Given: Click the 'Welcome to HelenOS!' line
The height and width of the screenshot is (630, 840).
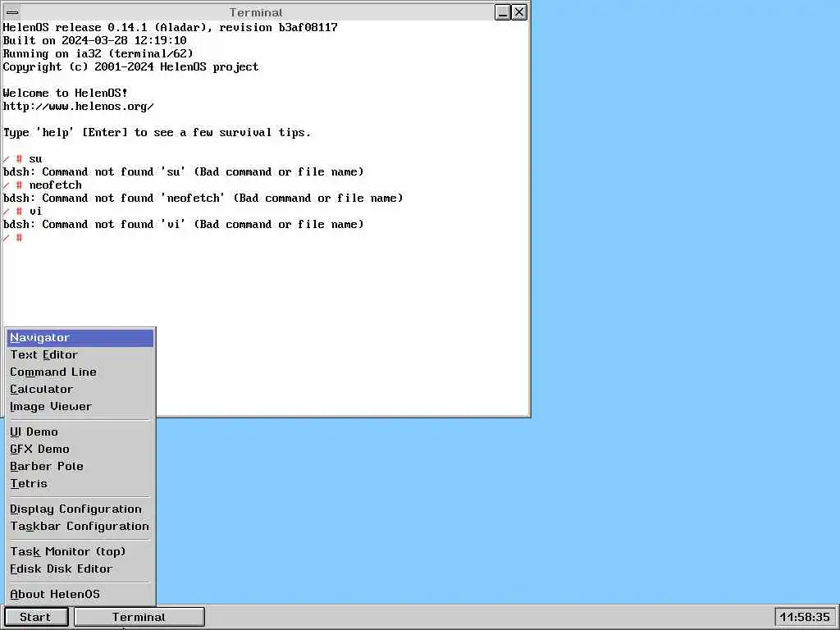Looking at the screenshot, I should coord(66,93).
